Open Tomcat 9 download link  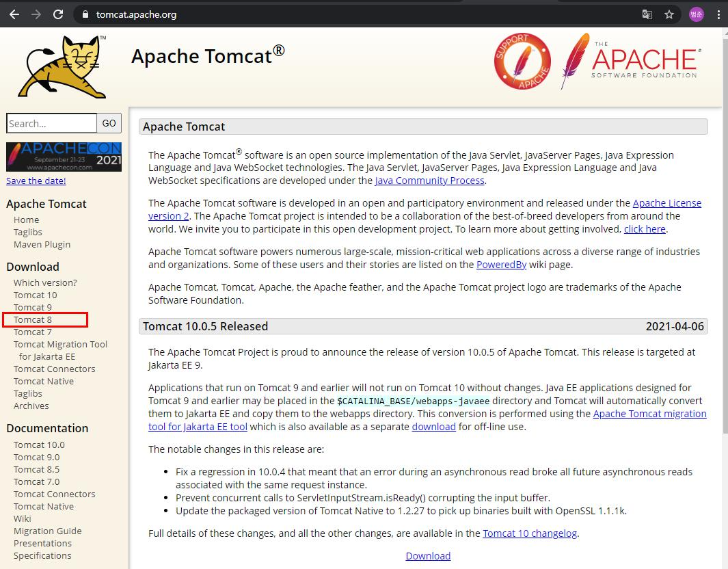[x=33, y=307]
